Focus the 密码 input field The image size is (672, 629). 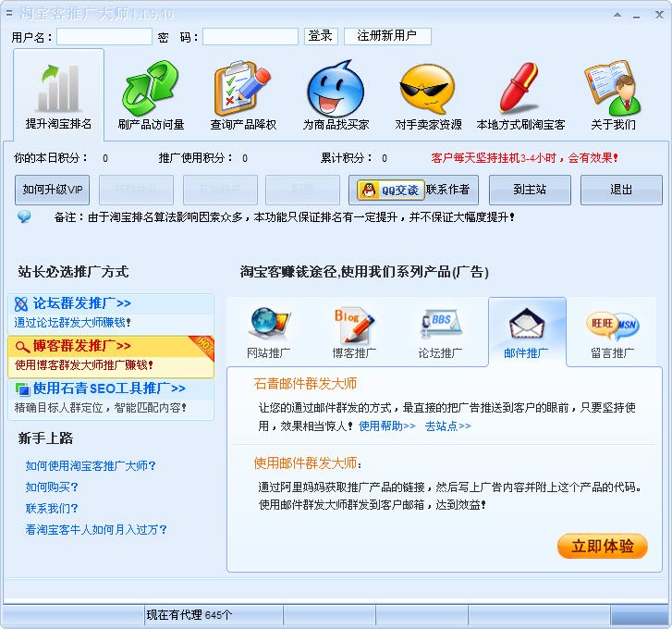[250, 37]
